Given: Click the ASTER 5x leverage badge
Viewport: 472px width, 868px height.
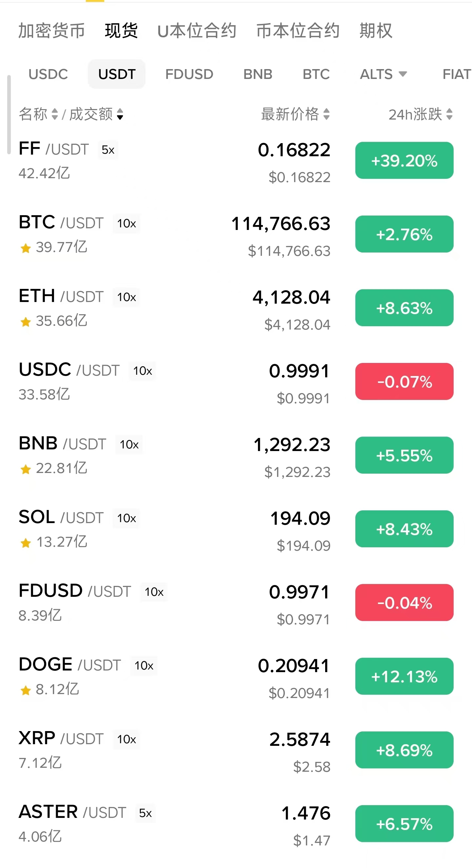Looking at the screenshot, I should pos(145,813).
